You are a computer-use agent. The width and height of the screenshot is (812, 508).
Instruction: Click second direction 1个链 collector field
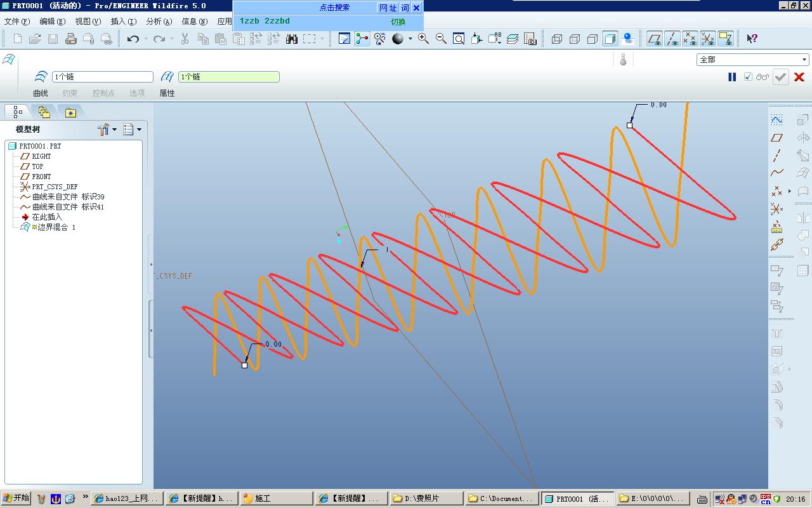(228, 77)
